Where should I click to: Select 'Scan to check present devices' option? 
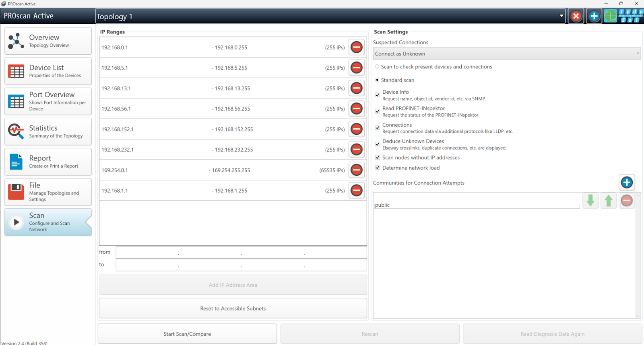[x=377, y=67]
